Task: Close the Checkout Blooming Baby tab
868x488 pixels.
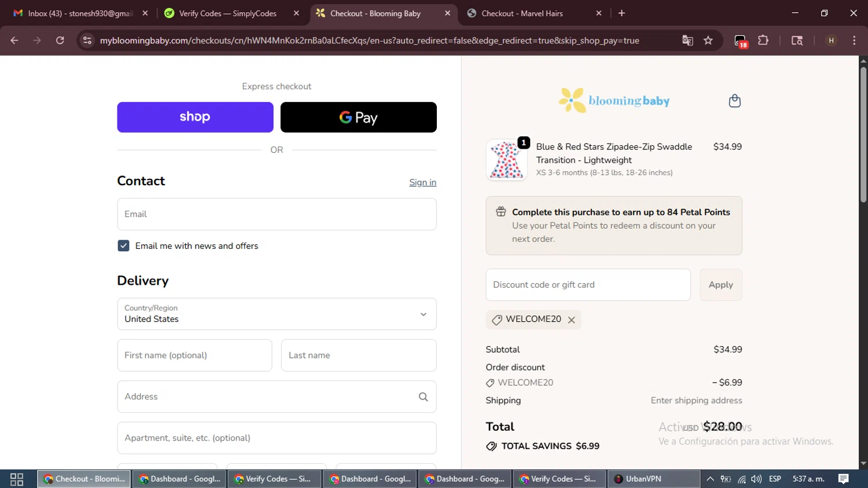Action: click(447, 13)
